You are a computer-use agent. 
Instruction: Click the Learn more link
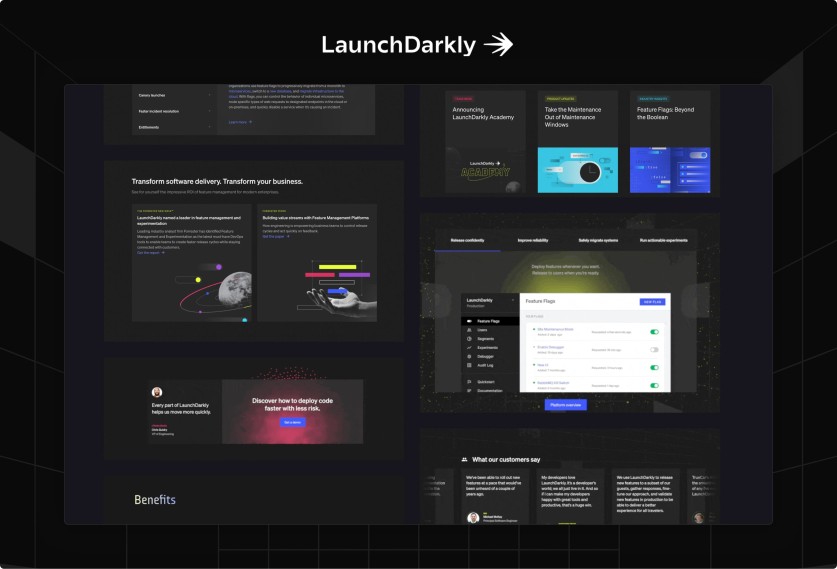238,122
